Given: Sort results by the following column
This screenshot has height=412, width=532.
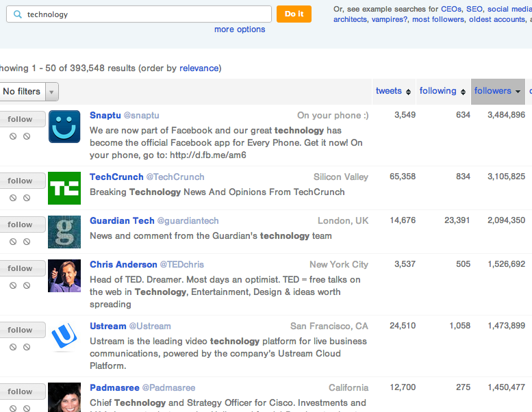Looking at the screenshot, I should point(442,91).
